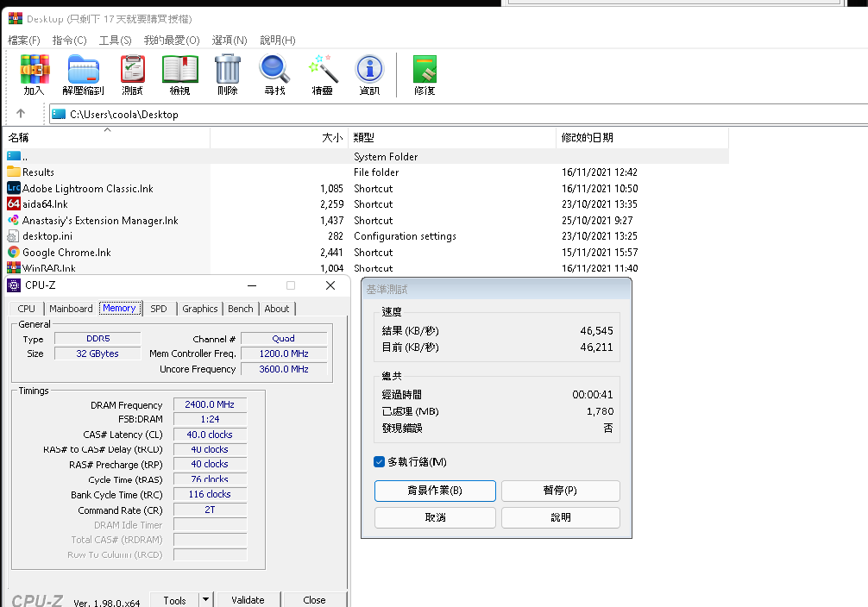868x607 pixels.
Task: Switch to the About tab
Action: click(x=277, y=309)
